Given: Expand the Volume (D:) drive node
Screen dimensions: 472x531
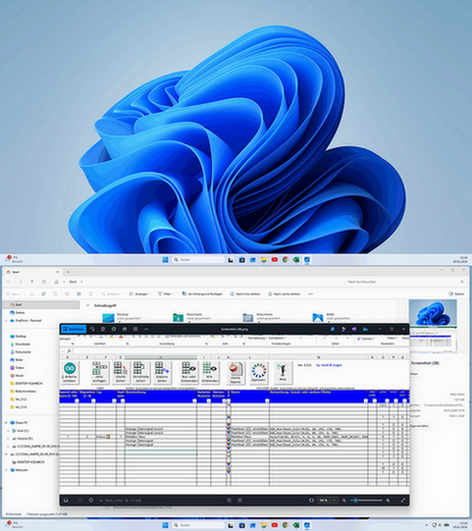Looking at the screenshot, I should click(x=8, y=439).
